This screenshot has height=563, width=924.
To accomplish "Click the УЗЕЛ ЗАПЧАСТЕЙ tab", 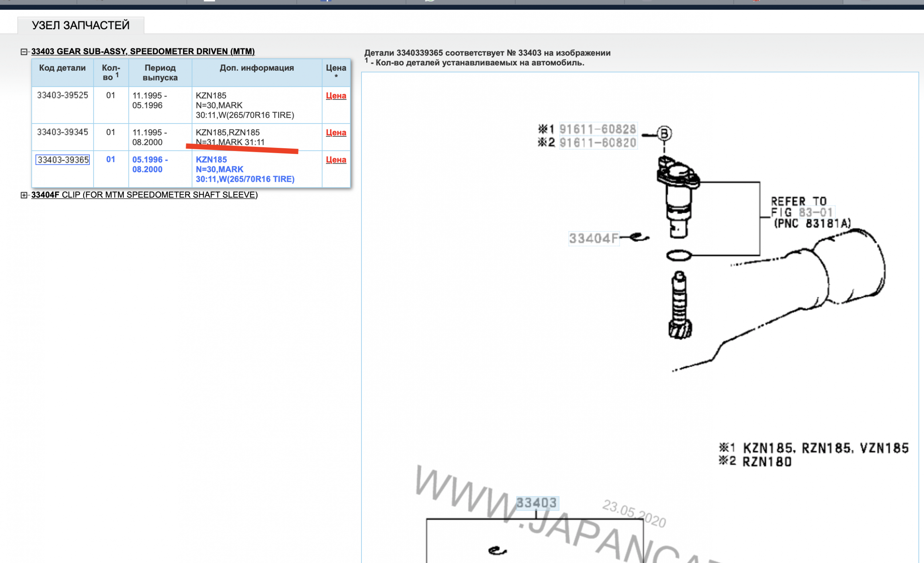I will click(x=80, y=25).
